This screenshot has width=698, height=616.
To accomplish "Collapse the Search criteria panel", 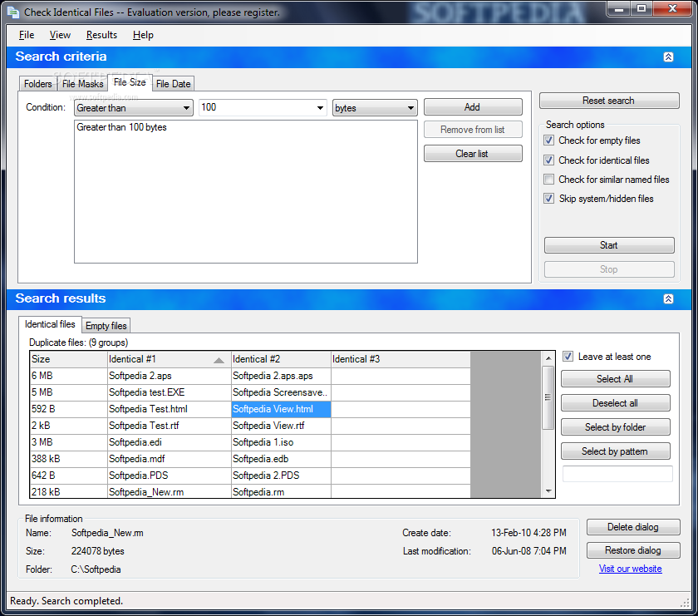I will 668,57.
